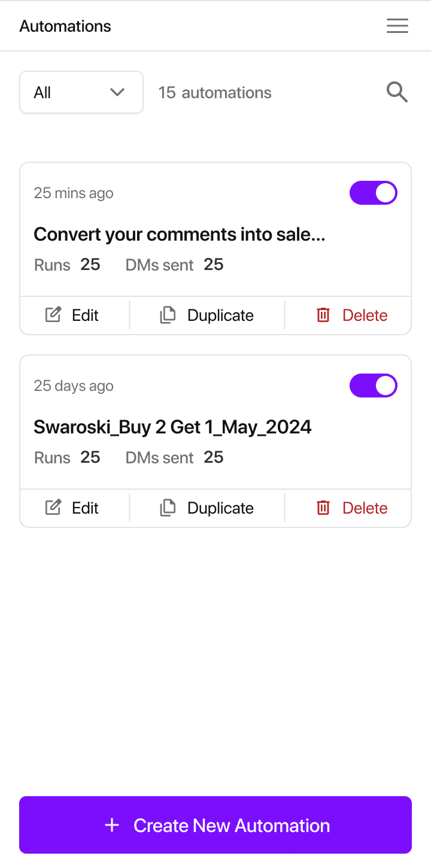Click the Edit label on the Swaroski card
Viewport: 431px width, 868px height.
point(85,508)
